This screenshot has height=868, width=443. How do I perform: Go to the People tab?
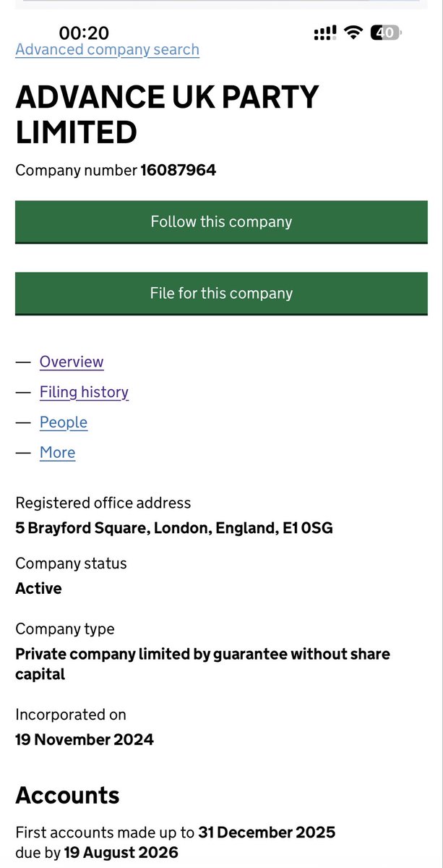pyautogui.click(x=64, y=422)
